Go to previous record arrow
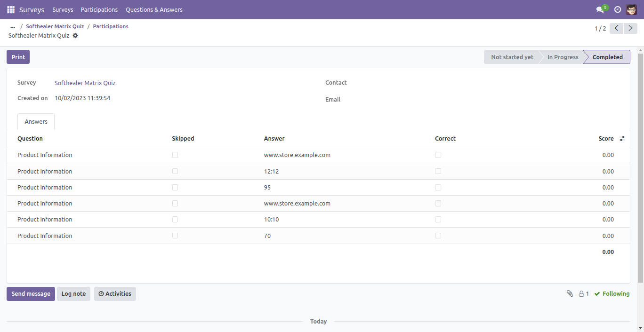 click(617, 28)
